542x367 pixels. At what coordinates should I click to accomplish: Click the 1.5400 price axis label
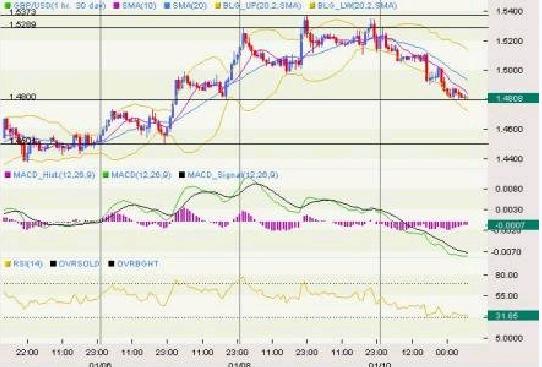510,11
